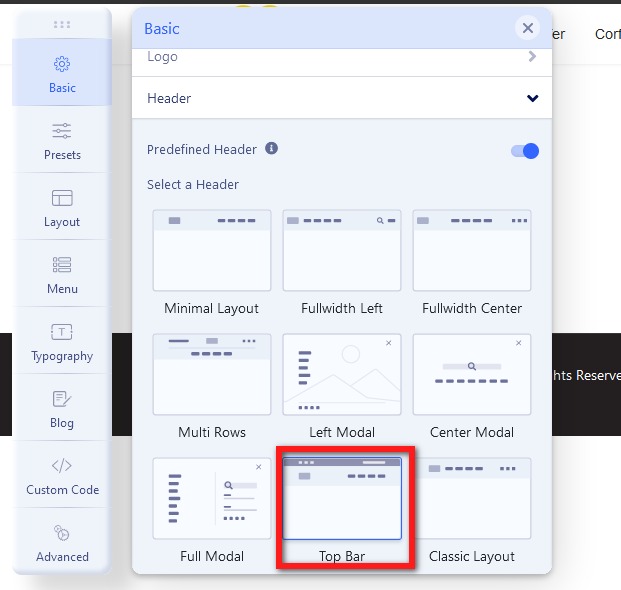Click the "Predefined Header" label
The width and height of the screenshot is (621, 590).
[x=202, y=149]
